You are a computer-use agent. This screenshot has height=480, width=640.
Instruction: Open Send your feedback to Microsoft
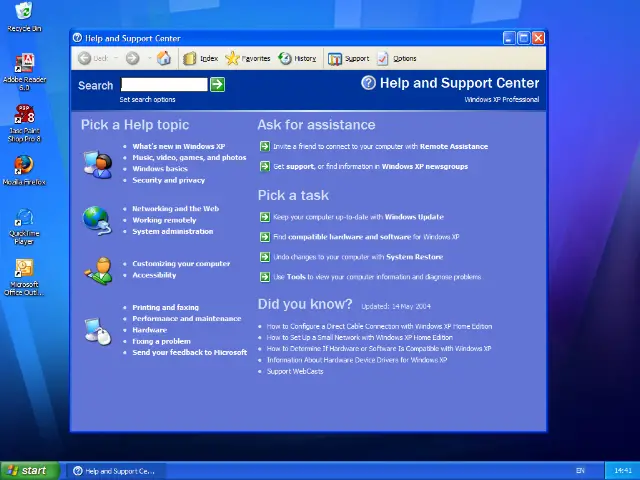pyautogui.click(x=189, y=352)
